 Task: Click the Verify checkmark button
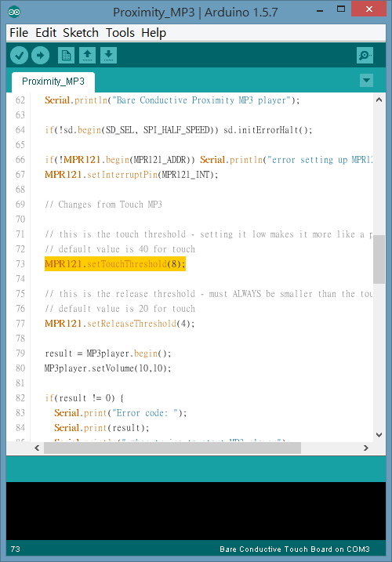[19, 56]
